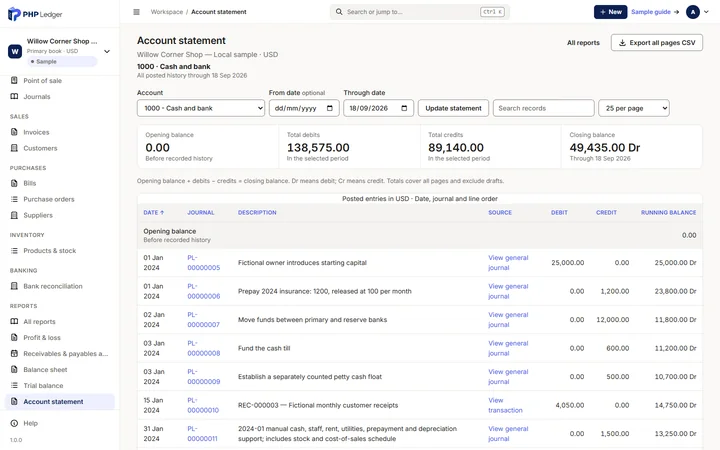Click the Purchase orders list icon
The height and width of the screenshot is (450, 720).
tap(14, 199)
